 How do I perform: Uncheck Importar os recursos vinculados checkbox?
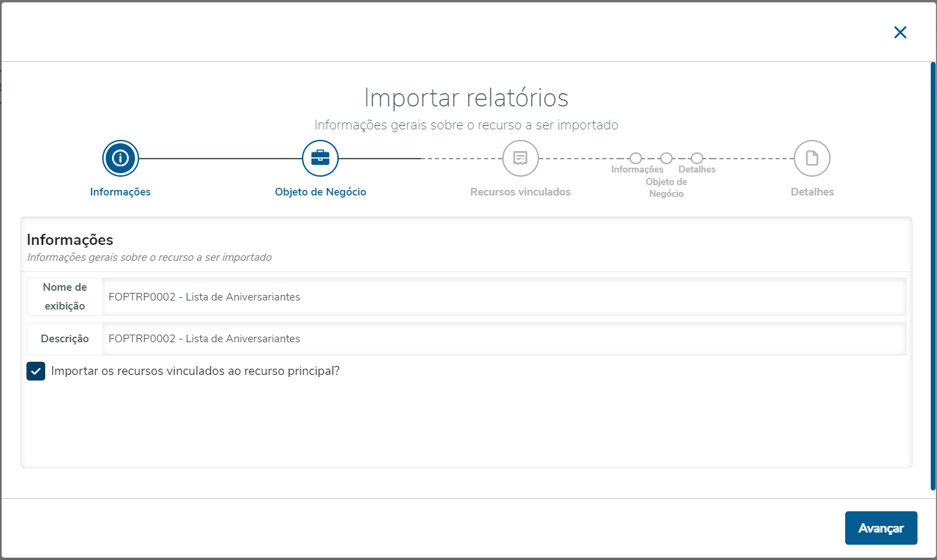pyautogui.click(x=36, y=371)
